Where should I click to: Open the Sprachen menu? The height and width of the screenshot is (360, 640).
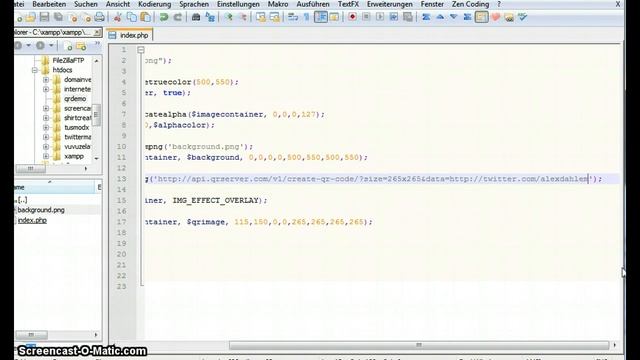194,4
